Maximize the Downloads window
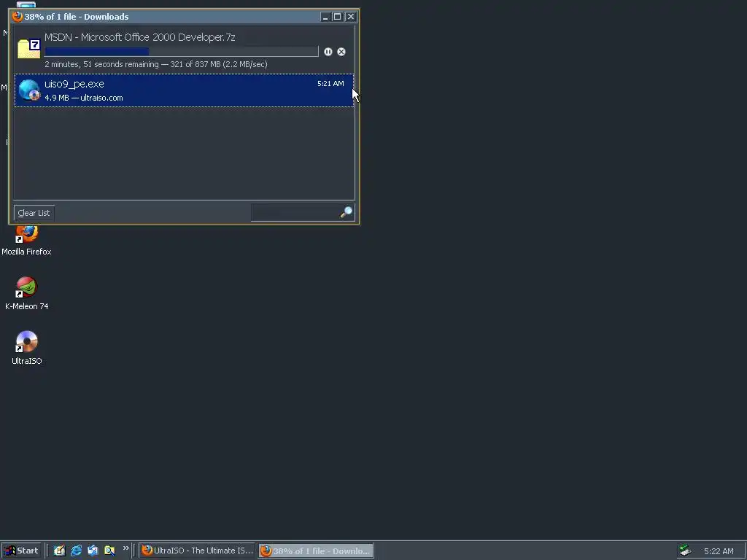The image size is (747, 560). click(337, 17)
